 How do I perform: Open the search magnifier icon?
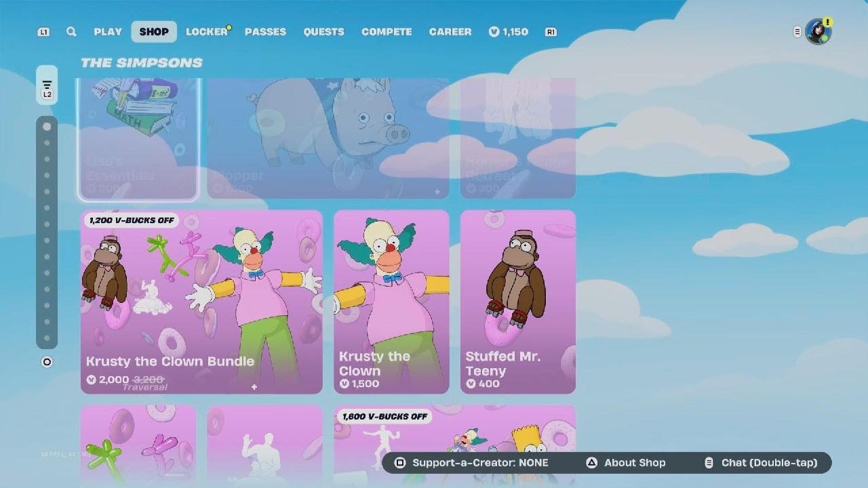(x=71, y=32)
